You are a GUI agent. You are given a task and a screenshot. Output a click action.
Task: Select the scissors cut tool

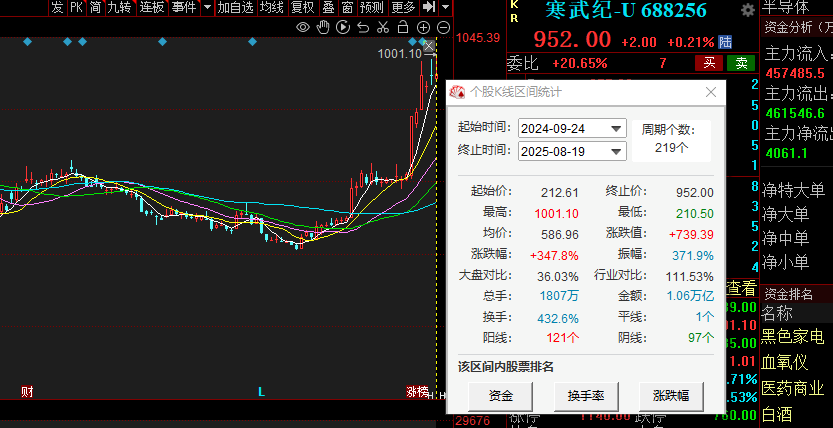[x=382, y=27]
